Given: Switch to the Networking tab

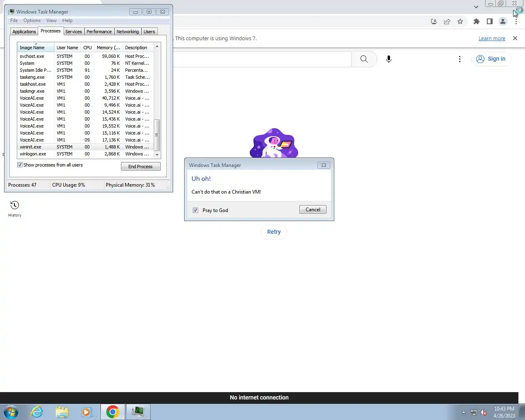Looking at the screenshot, I should pyautogui.click(x=128, y=32).
